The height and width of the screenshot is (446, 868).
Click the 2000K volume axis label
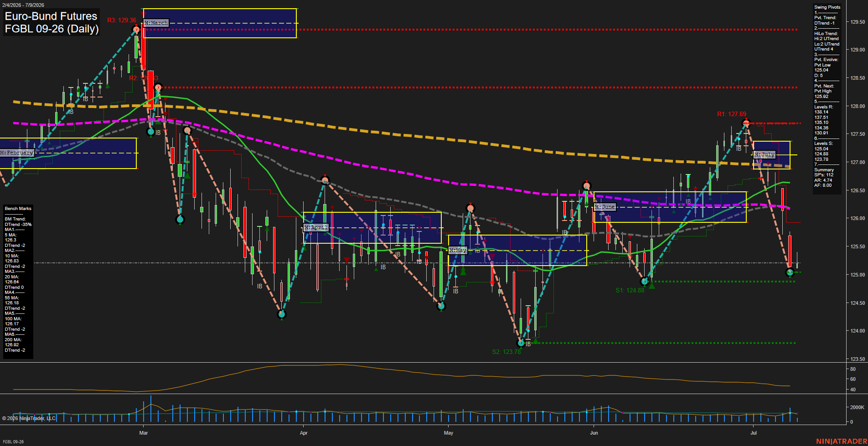[857, 407]
